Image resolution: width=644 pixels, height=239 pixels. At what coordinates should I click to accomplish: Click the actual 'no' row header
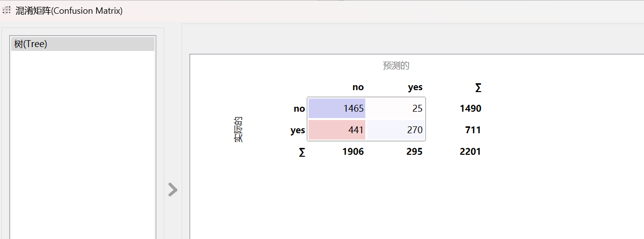point(299,109)
